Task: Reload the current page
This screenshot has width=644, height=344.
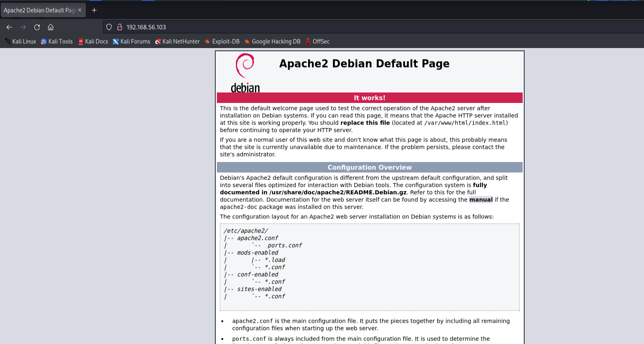Action: (x=37, y=27)
